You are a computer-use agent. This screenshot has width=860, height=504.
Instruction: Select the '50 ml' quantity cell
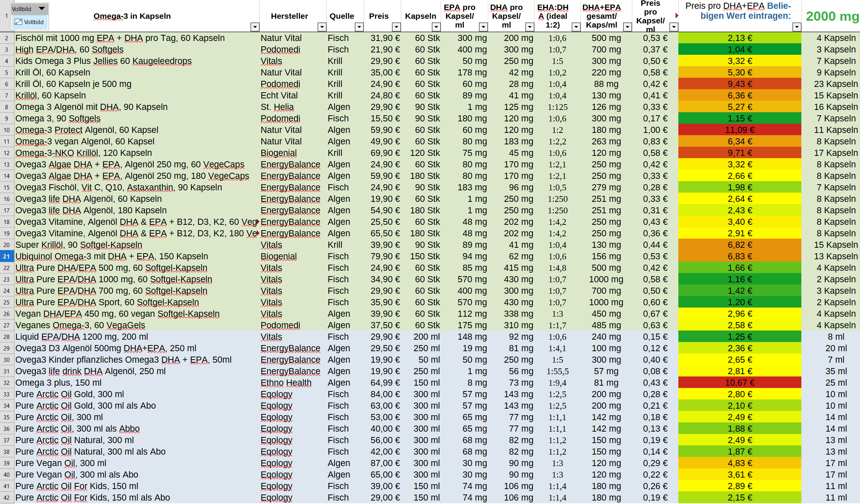coord(421,360)
